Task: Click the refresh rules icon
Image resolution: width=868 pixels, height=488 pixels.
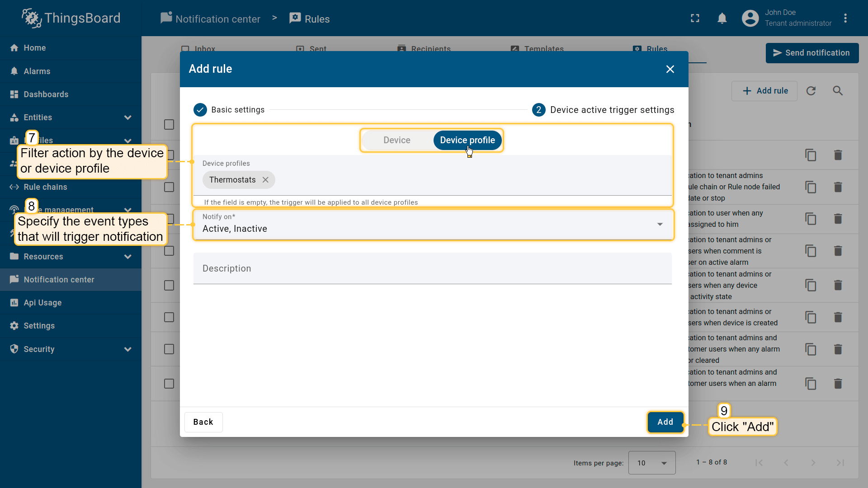Action: (811, 91)
